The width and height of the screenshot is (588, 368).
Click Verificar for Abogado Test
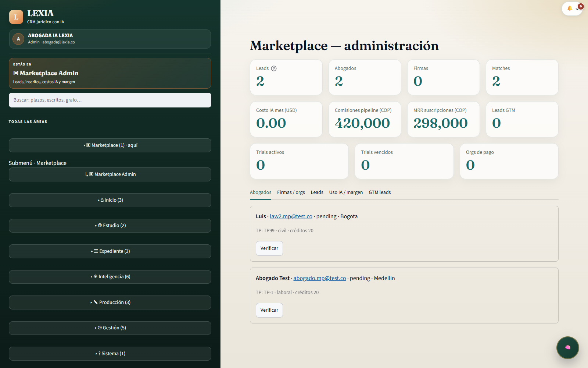269,310
